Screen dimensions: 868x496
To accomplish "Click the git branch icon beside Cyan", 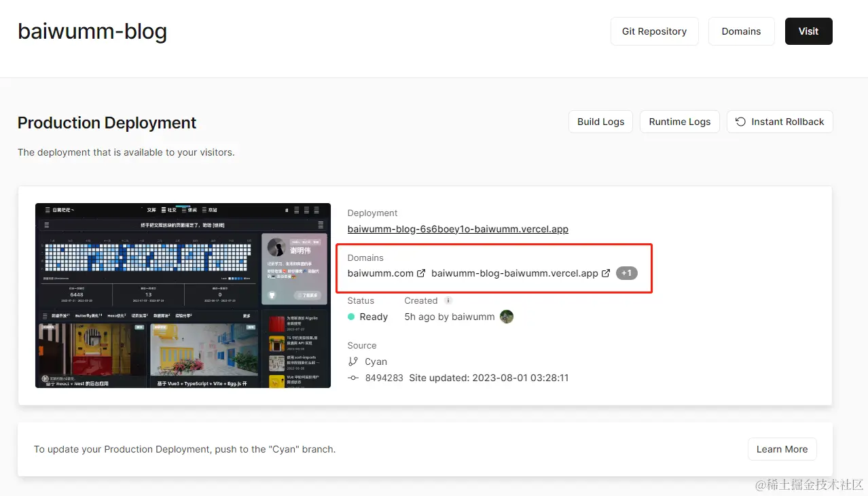I will pos(352,361).
